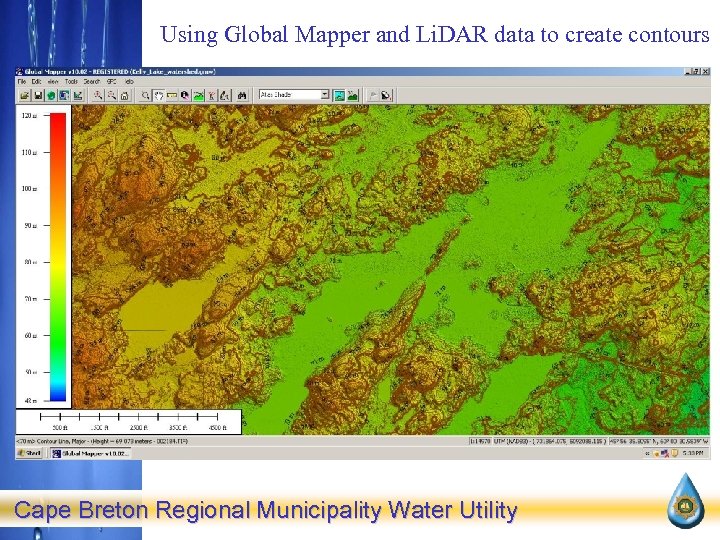Click the Zoom Out magnifier icon
720x540 pixels.
[111, 96]
